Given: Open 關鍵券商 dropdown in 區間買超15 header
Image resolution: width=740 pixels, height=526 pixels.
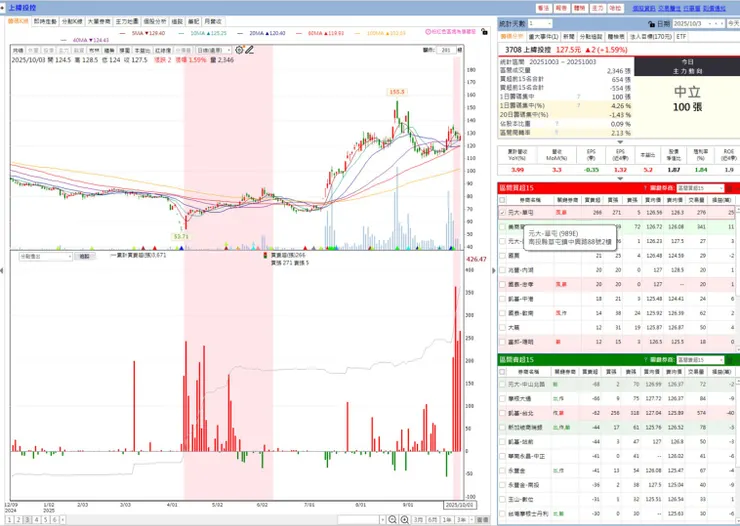Looking at the screenshot, I should pos(700,188).
